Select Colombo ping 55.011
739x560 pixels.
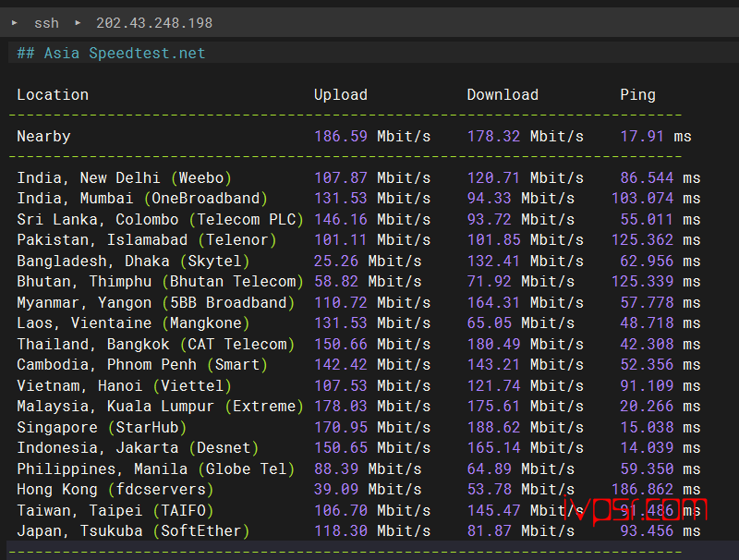click(647, 219)
